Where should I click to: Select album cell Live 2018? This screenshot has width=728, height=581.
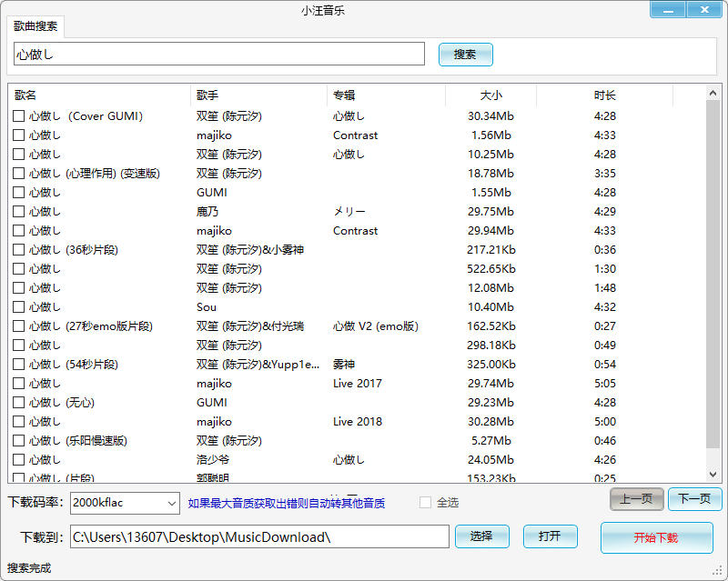(x=358, y=421)
